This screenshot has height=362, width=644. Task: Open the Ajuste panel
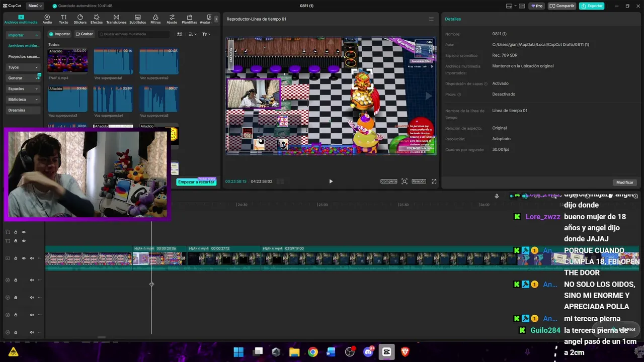(172, 19)
